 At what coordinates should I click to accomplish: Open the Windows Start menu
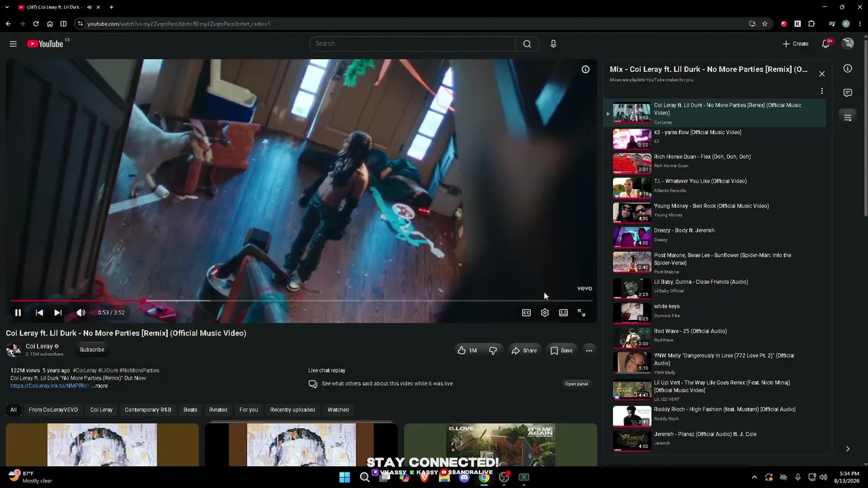tap(344, 477)
